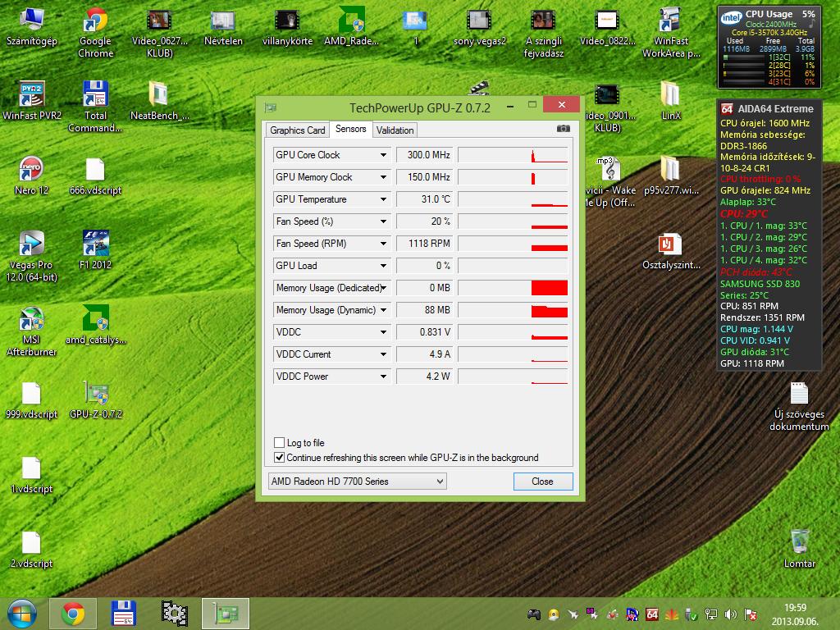Viewport: 840px width, 630px height.
Task: Click the Memory Usage (Dedicated) graph
Action: 514,288
